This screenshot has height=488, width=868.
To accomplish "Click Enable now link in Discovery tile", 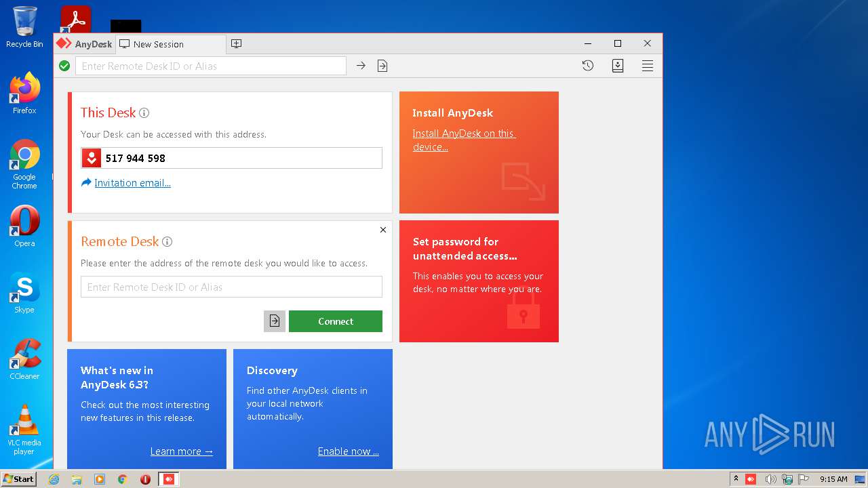I will pyautogui.click(x=349, y=451).
